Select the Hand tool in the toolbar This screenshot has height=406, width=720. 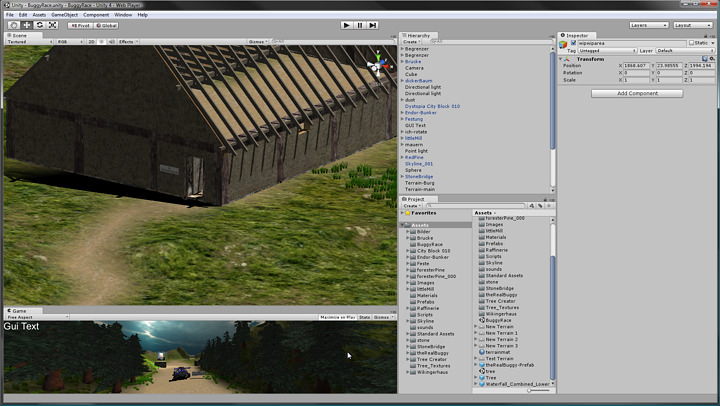click(14, 25)
